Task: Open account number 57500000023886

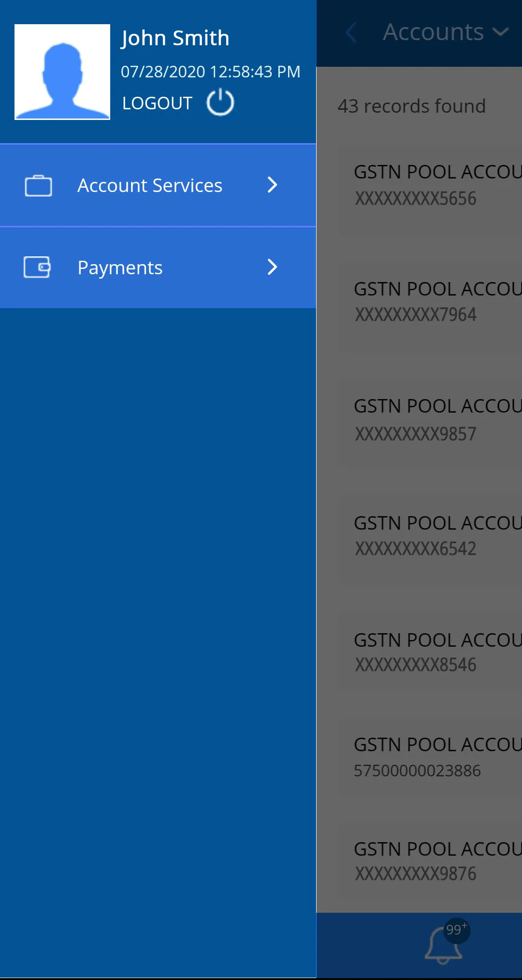Action: tap(430, 757)
